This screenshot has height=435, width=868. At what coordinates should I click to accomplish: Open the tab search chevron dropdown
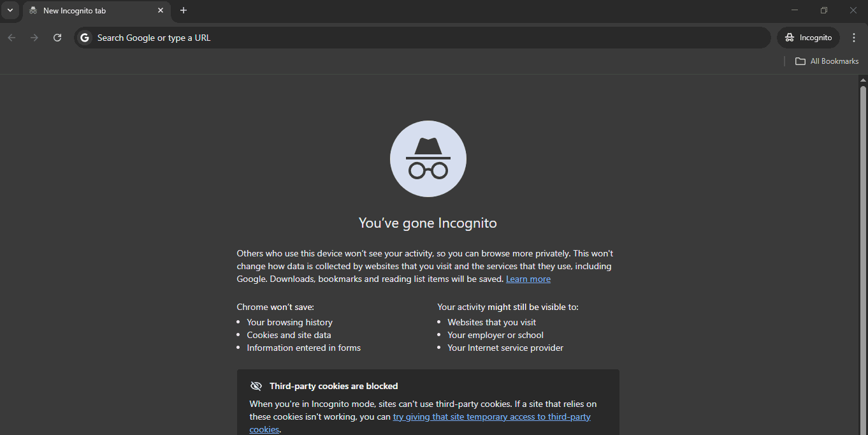click(x=10, y=10)
